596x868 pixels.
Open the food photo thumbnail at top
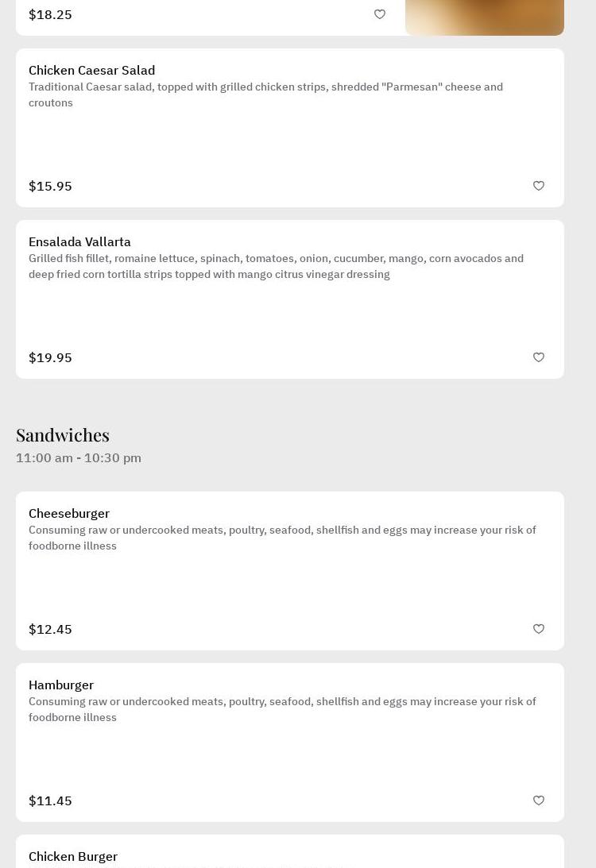pyautogui.click(x=484, y=17)
